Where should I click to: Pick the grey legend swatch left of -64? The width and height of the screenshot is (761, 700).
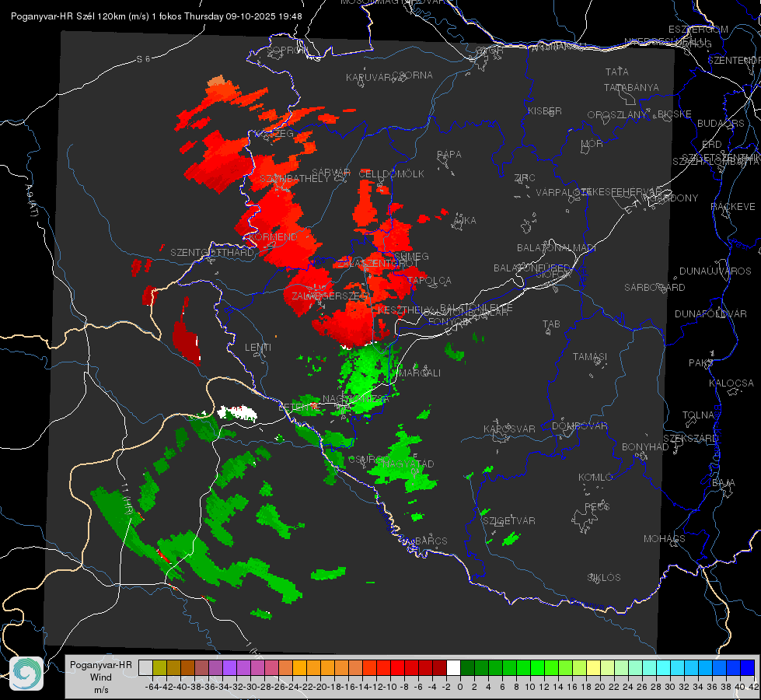click(145, 667)
